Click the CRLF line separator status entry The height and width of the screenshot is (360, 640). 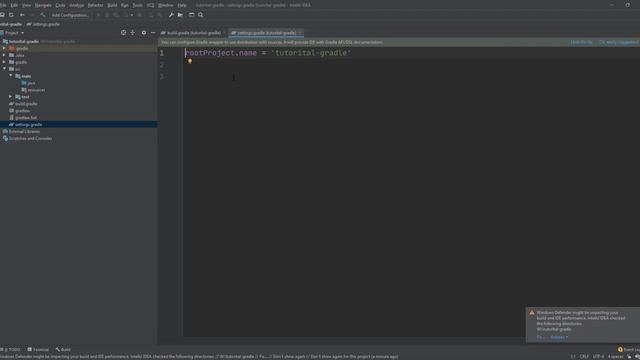click(x=584, y=356)
